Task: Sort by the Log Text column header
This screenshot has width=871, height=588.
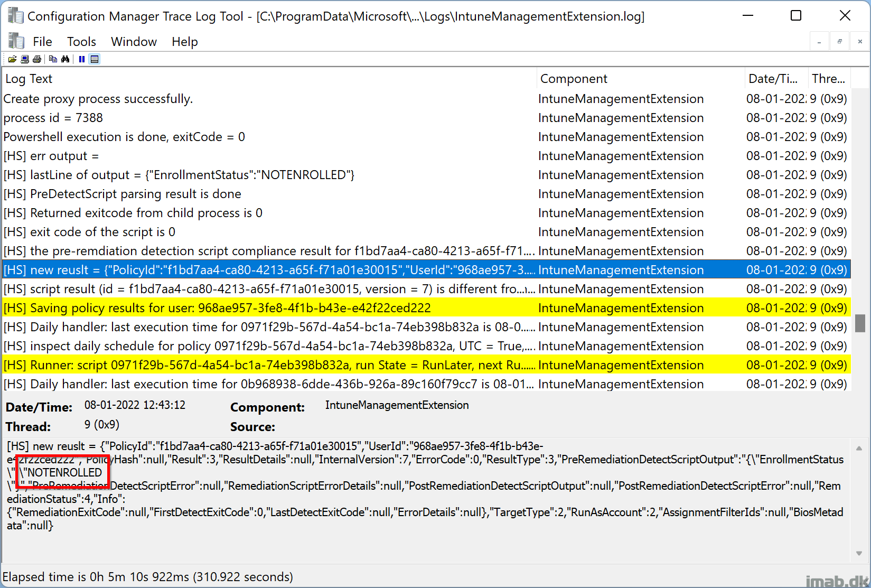Action: [x=269, y=79]
